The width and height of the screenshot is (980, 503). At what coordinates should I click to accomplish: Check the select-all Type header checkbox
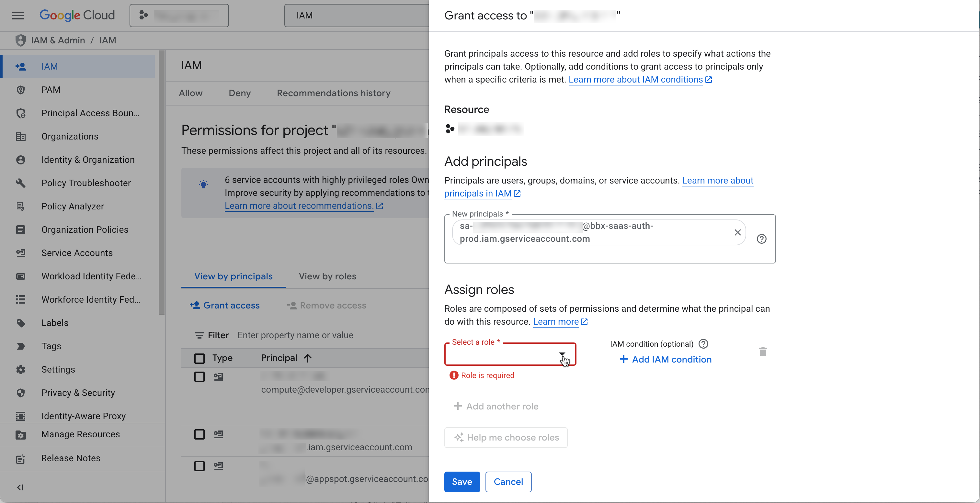click(199, 358)
